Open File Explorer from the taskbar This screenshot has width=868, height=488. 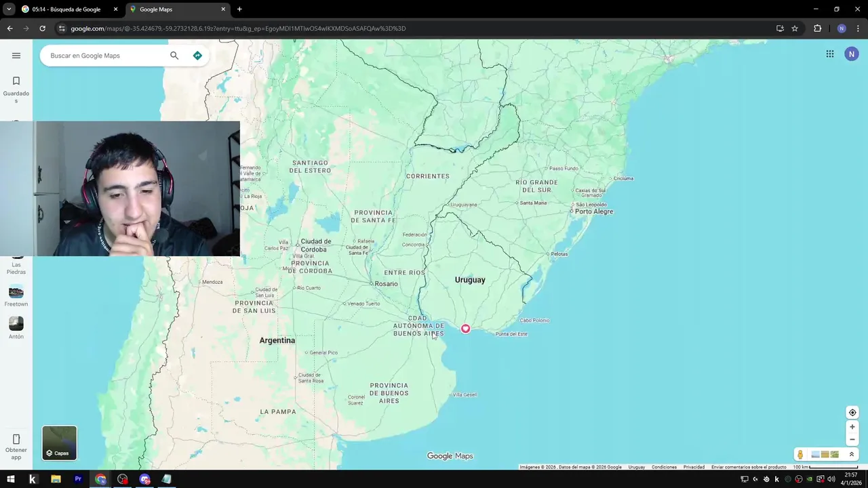[56, 479]
